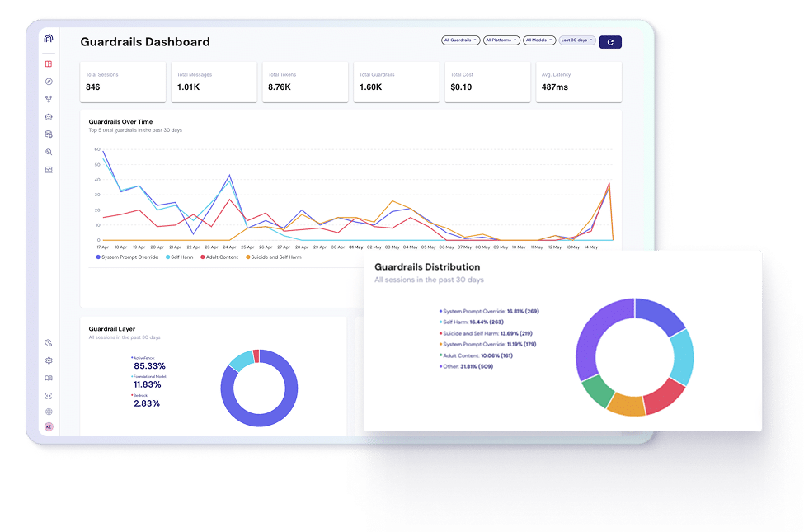Click the branching workflow icon in sidebar
Viewport: 804px width, 532px height.
[49, 99]
